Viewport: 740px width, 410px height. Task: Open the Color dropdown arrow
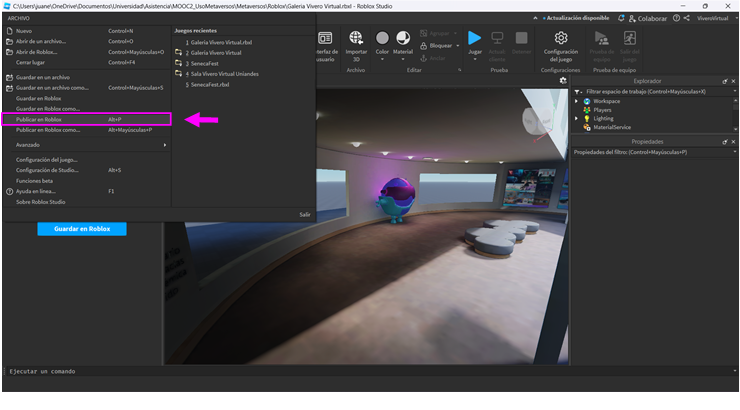[382, 59]
